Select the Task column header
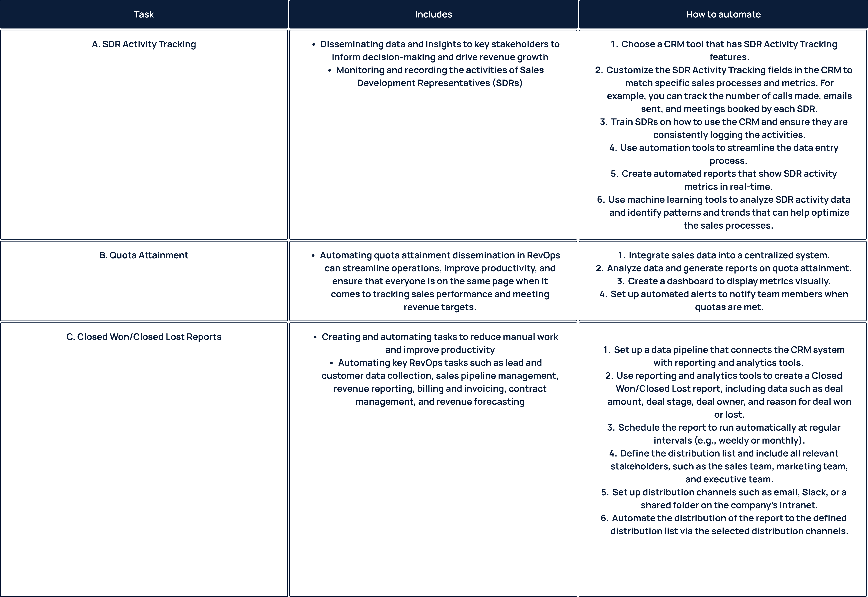The width and height of the screenshot is (868, 597). point(144,14)
